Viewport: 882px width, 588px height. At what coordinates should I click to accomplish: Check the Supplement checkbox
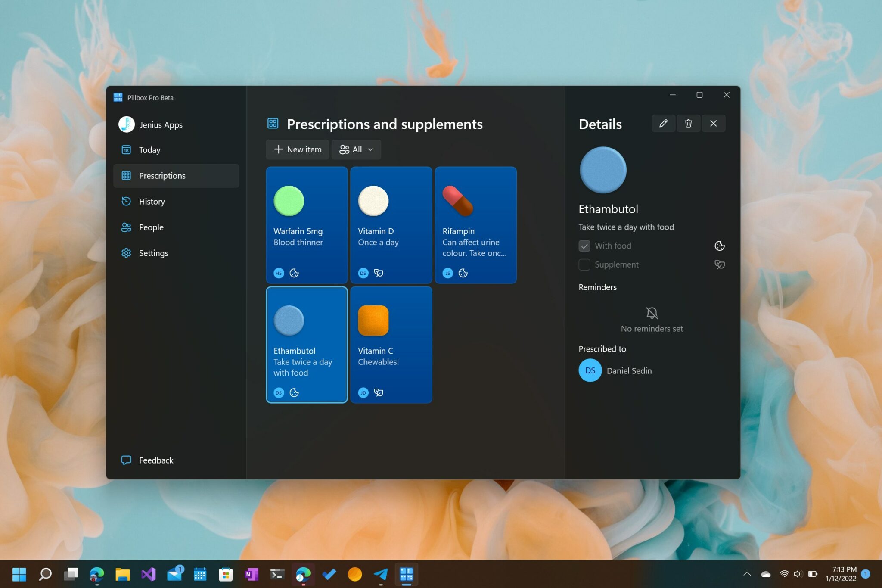tap(584, 264)
